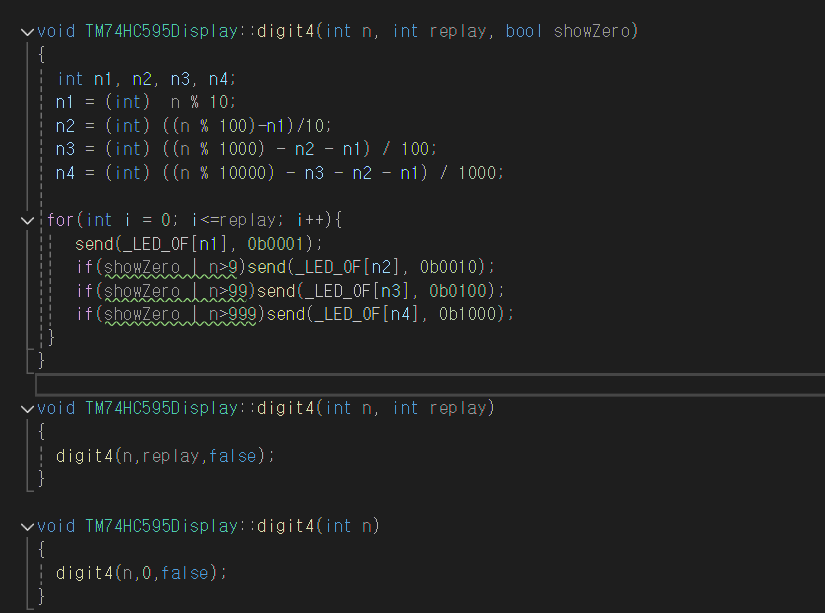Collapse the for loop block
825x613 pixels.
[27, 220]
